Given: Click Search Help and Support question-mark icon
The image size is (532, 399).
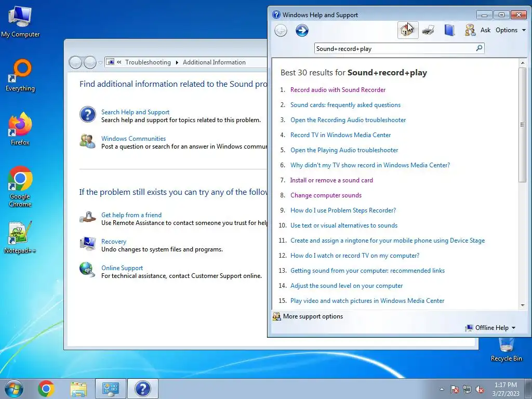Looking at the screenshot, I should (x=87, y=114).
